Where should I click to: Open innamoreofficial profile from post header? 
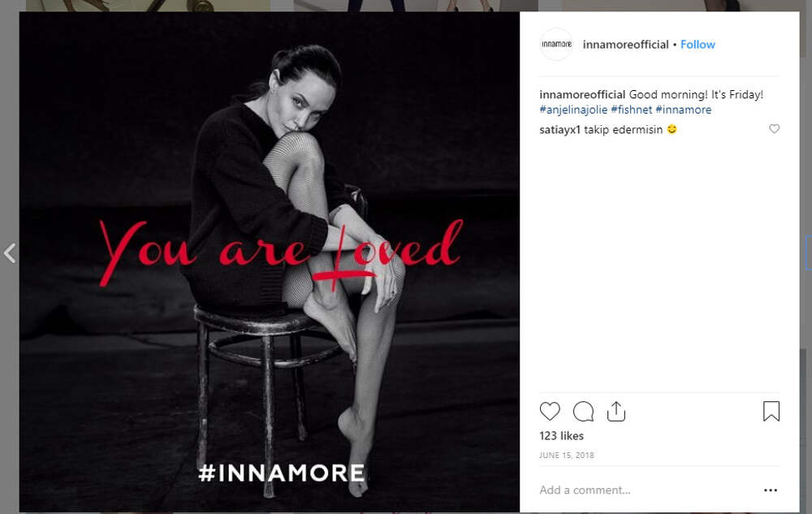point(625,45)
